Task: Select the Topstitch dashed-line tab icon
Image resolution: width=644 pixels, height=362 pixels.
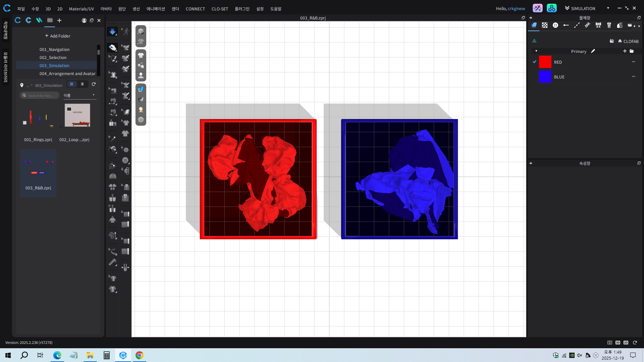Action: coord(577,25)
